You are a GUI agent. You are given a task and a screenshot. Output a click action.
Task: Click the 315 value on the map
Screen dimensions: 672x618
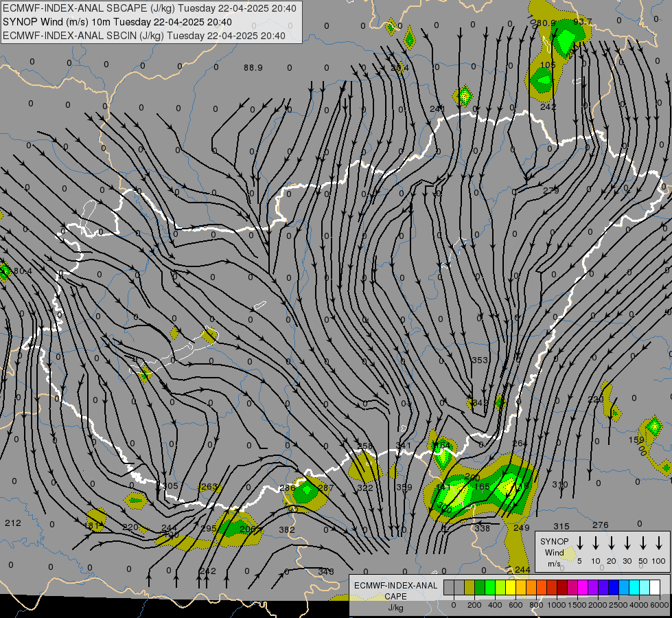pyautogui.click(x=561, y=526)
